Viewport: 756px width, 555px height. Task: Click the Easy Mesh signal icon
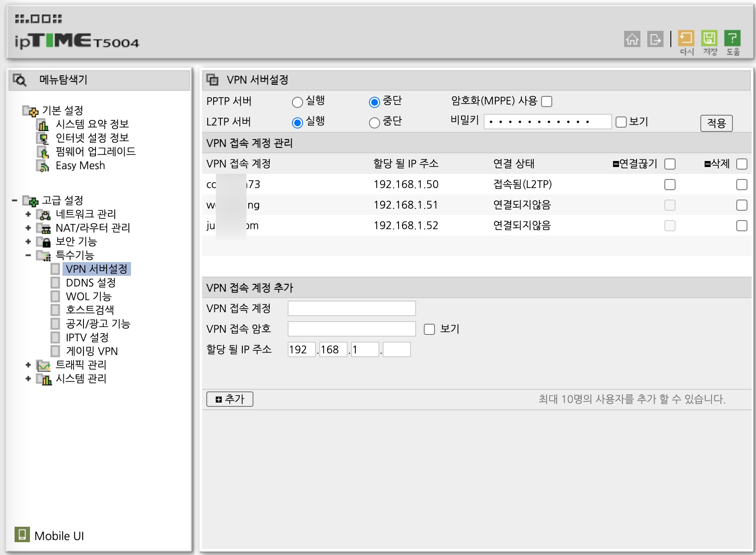43,166
